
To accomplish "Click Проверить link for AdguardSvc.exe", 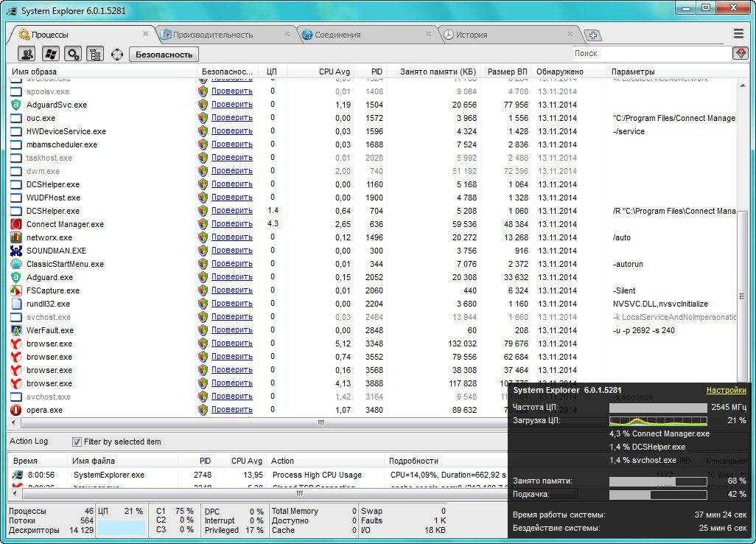I will click(x=232, y=104).
